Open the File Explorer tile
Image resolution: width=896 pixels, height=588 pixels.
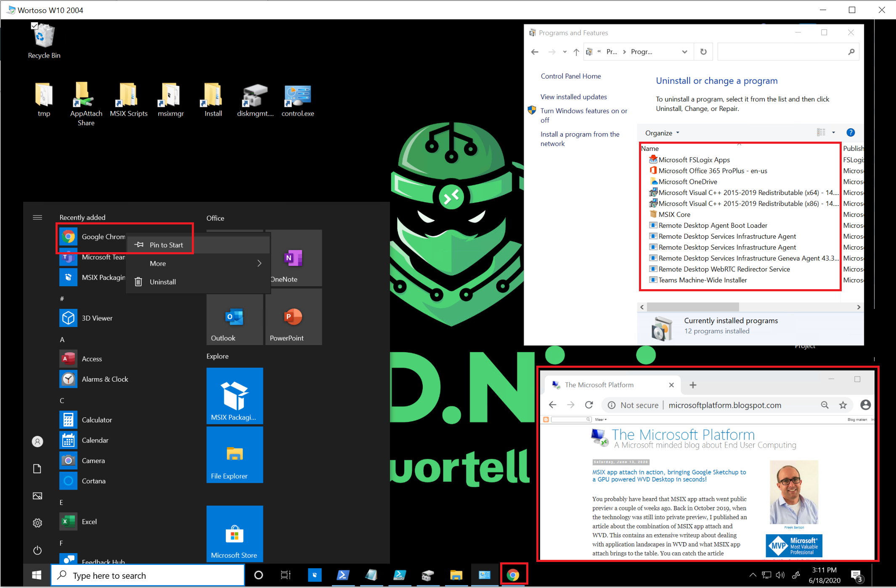pyautogui.click(x=235, y=455)
